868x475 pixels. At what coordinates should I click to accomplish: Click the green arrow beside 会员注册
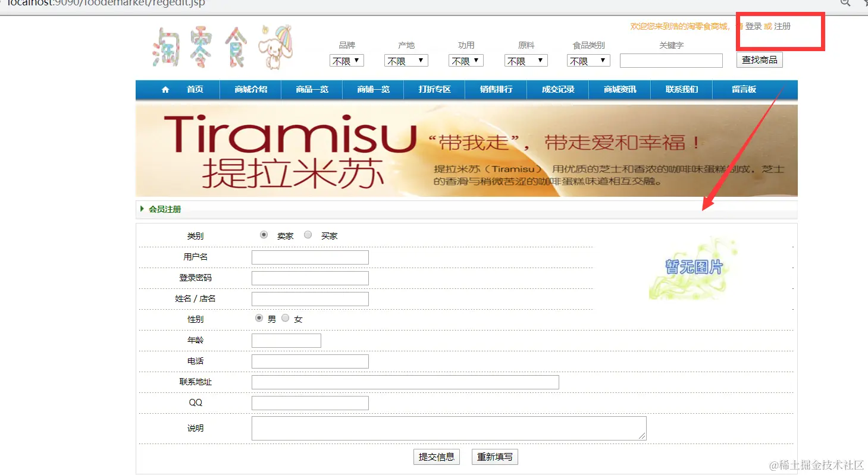point(142,209)
